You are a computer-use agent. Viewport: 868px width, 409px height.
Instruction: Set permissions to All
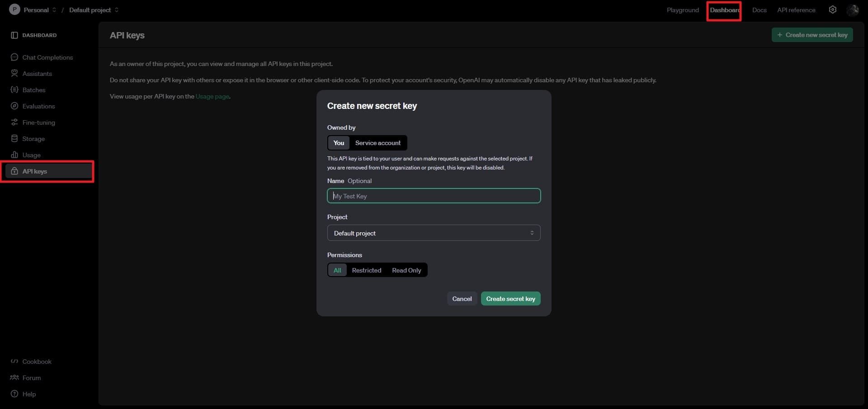click(x=337, y=270)
